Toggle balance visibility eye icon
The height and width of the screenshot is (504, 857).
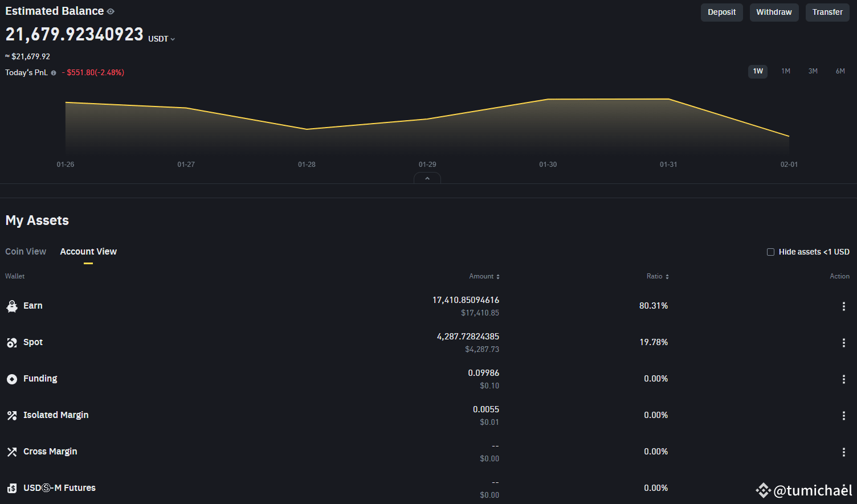point(111,11)
